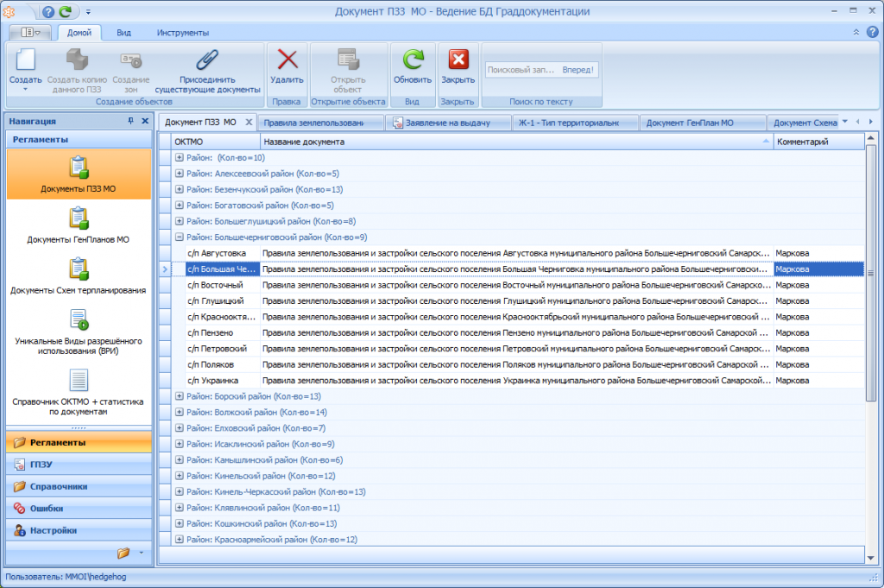
Task: Open Уникальные Виды разрешённого использования (ВРИ)
Action: tap(79, 332)
